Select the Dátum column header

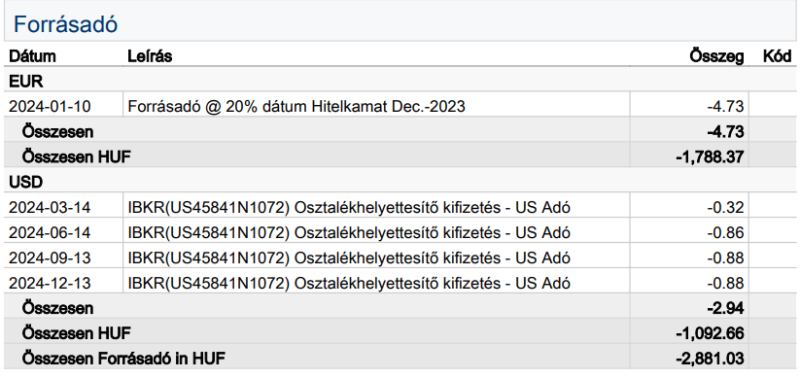pos(32,56)
